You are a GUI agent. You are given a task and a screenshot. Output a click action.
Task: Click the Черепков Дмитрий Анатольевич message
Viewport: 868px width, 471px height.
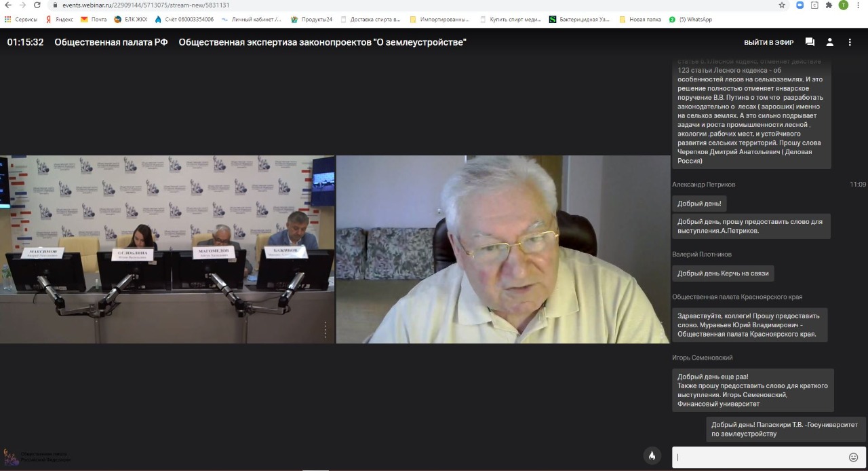[x=751, y=115]
